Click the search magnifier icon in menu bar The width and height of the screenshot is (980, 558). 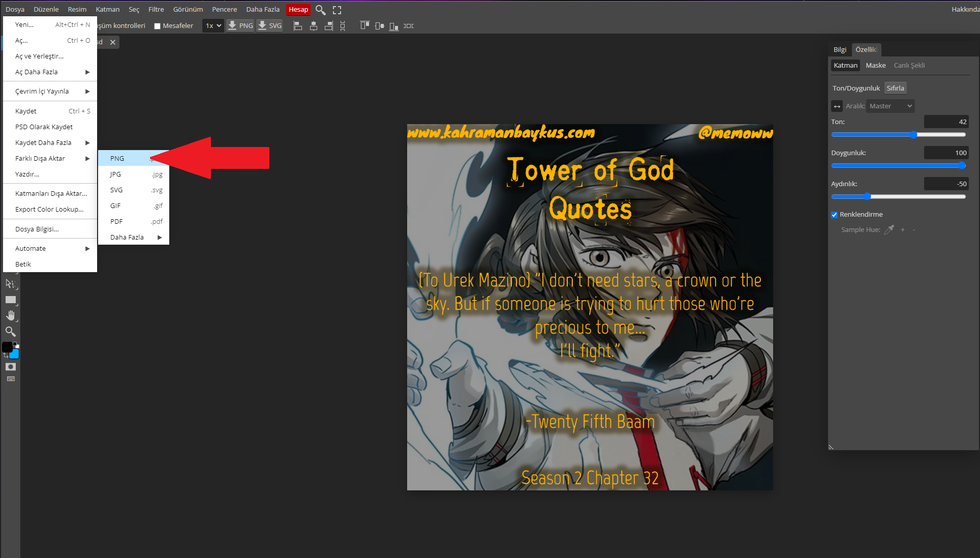[320, 10]
